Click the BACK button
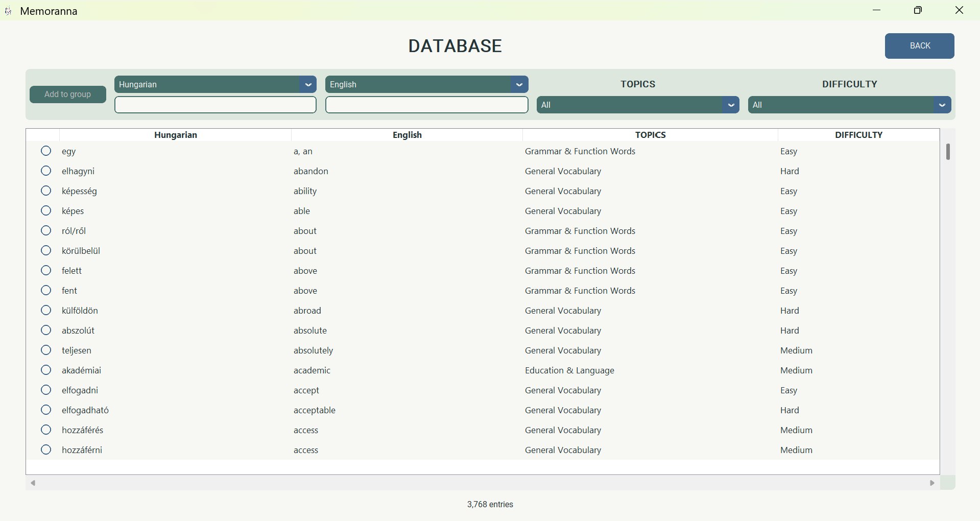 919,46
